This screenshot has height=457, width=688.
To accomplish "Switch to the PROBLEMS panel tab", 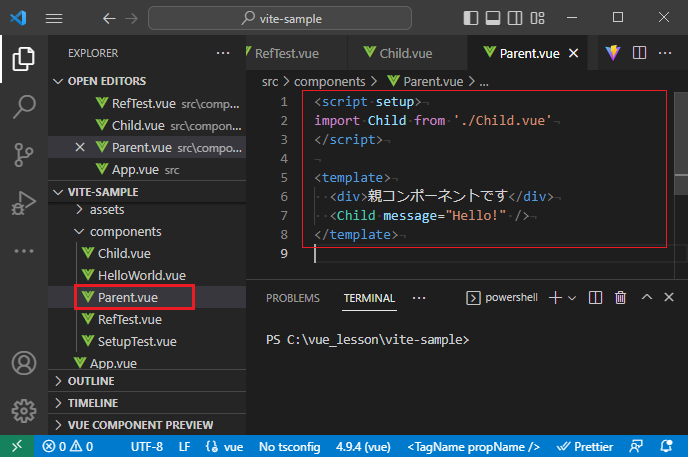I will [x=293, y=298].
